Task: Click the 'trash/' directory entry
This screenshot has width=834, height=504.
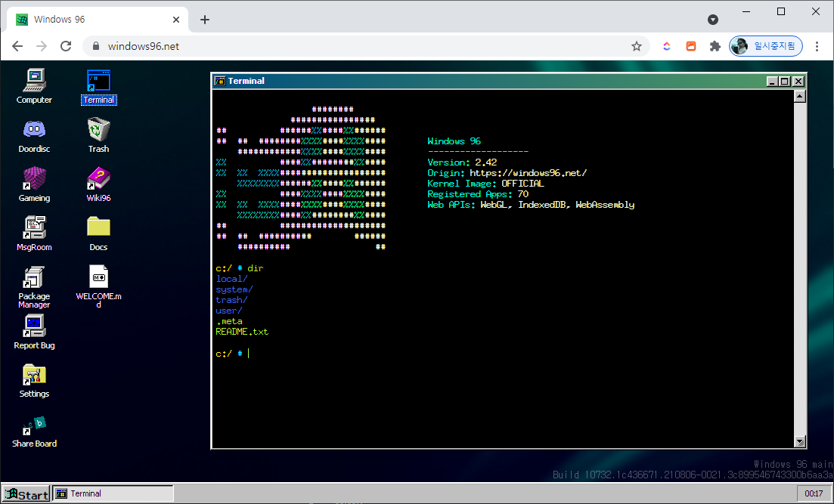Action: coord(231,300)
